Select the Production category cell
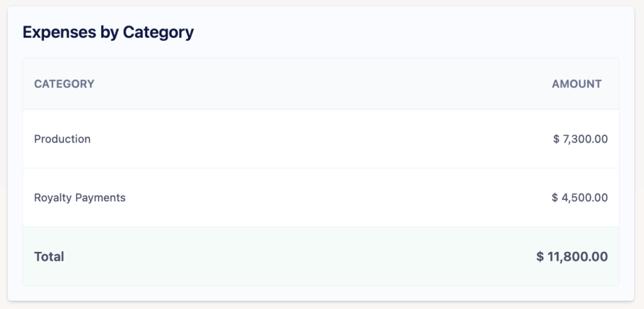The height and width of the screenshot is (309, 644). click(62, 139)
